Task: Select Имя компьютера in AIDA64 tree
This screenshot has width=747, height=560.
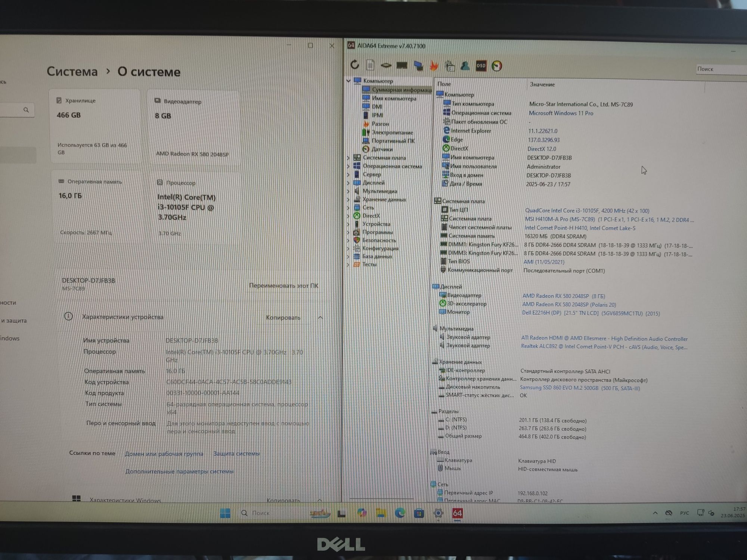Action: (x=390, y=99)
